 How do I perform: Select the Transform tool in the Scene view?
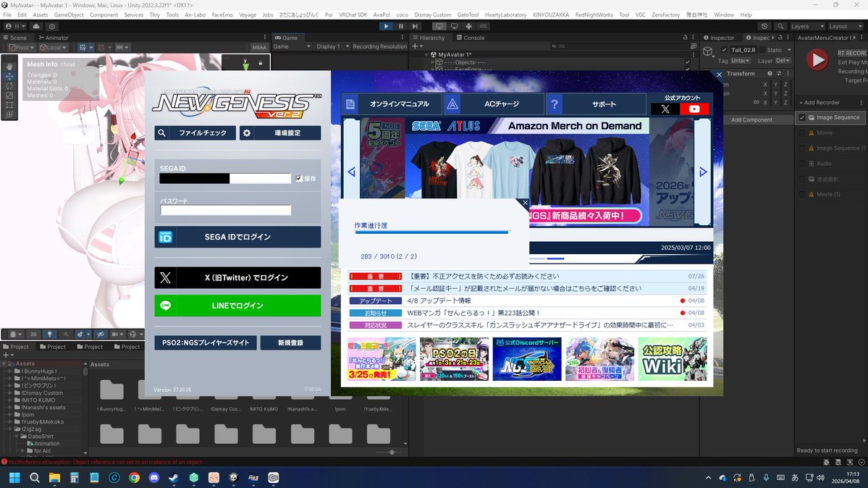(9, 114)
